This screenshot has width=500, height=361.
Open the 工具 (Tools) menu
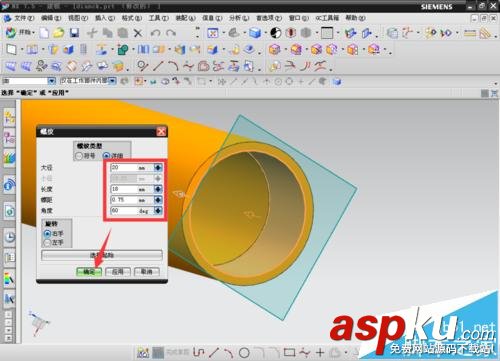tap(159, 18)
